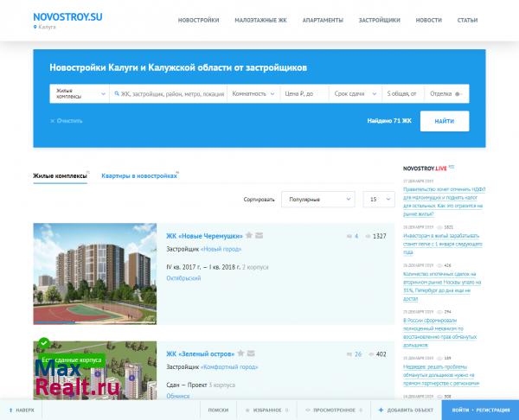Click ВОЙТИ • РЕГИСТРАЦИЯ button

(480, 410)
